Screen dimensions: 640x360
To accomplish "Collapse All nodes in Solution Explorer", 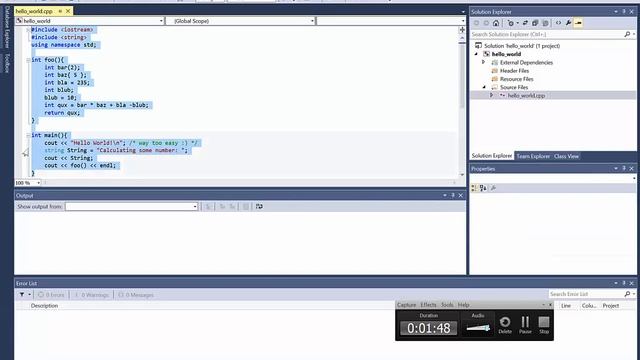I will 535,23.
